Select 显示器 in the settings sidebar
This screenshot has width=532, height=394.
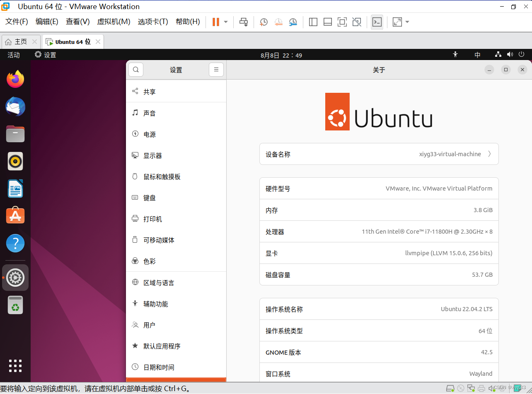tap(176, 155)
